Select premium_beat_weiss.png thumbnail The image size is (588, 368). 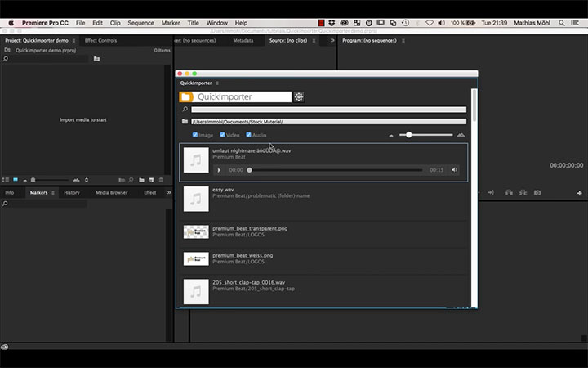196,258
